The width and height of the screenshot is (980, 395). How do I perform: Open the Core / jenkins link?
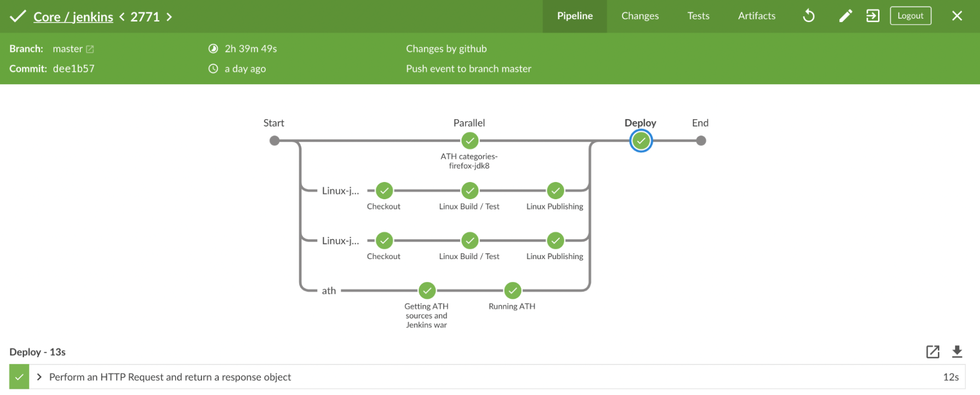click(73, 17)
